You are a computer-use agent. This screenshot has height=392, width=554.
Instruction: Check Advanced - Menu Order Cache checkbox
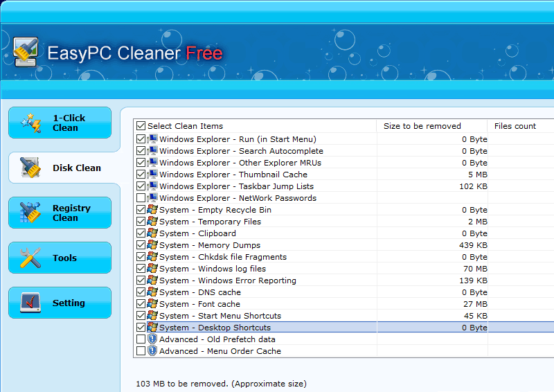click(x=141, y=351)
